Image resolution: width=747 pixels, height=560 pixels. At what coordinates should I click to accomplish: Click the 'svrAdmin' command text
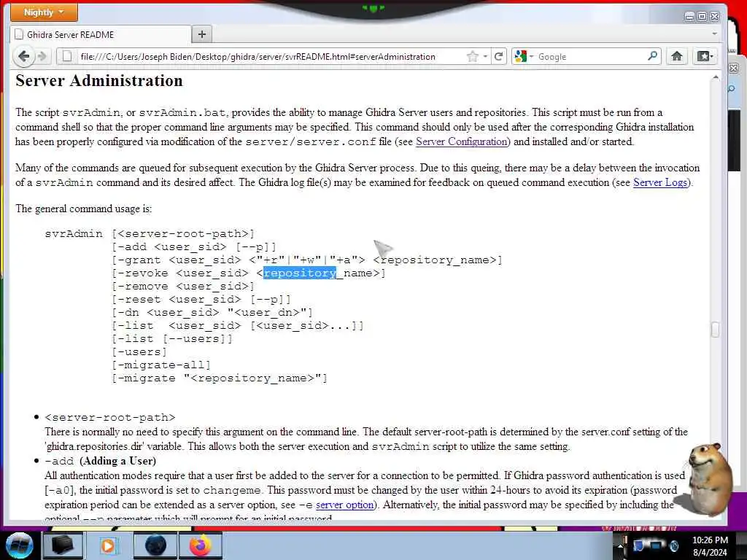click(x=74, y=234)
